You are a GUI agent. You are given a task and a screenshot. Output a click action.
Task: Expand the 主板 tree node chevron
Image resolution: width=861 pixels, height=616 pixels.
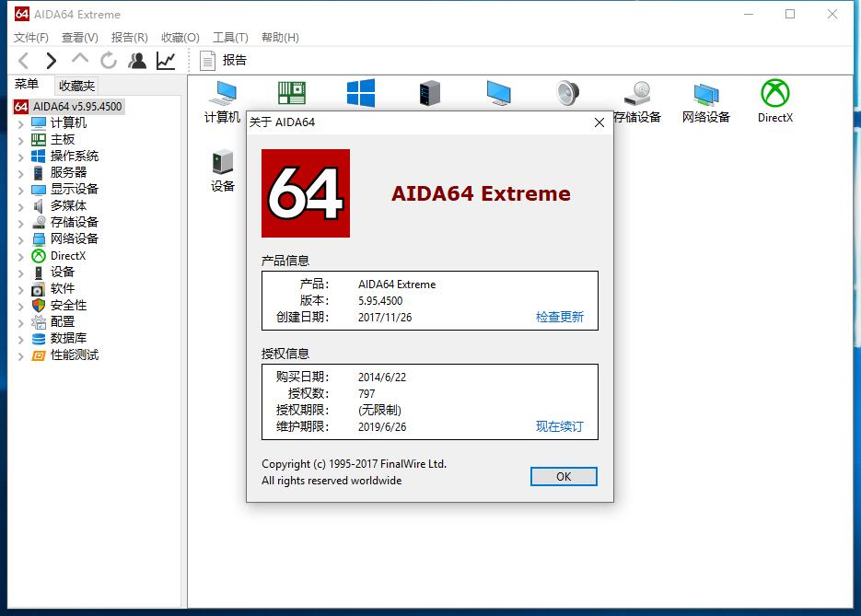coord(20,141)
